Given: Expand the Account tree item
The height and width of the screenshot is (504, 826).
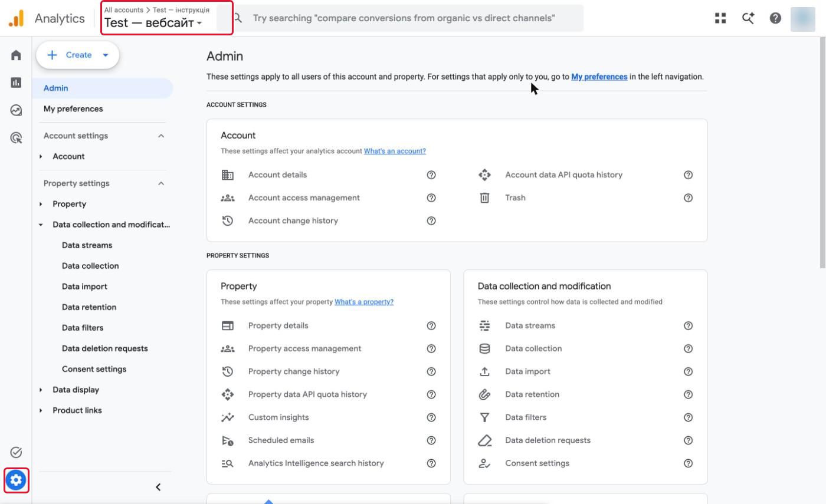Looking at the screenshot, I should pyautogui.click(x=41, y=157).
